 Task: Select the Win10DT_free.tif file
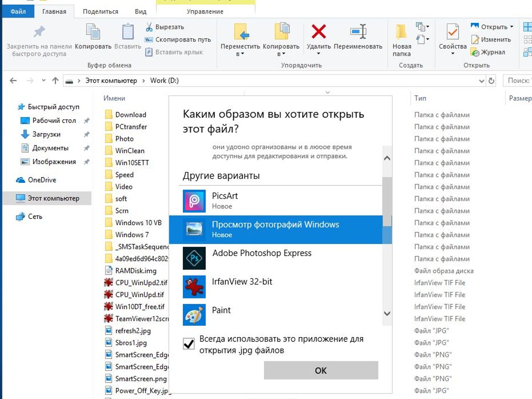pos(140,307)
